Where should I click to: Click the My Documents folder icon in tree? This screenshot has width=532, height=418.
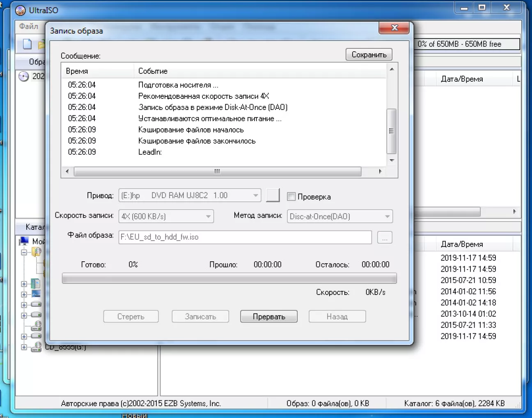[x=36, y=283]
